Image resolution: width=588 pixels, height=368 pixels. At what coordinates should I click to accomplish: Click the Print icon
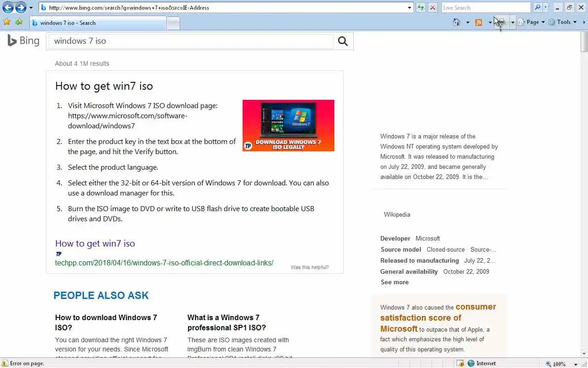click(502, 22)
